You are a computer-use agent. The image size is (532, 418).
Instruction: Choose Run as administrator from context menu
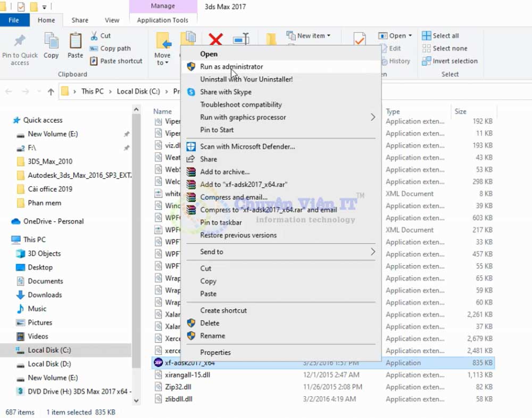coord(280,67)
